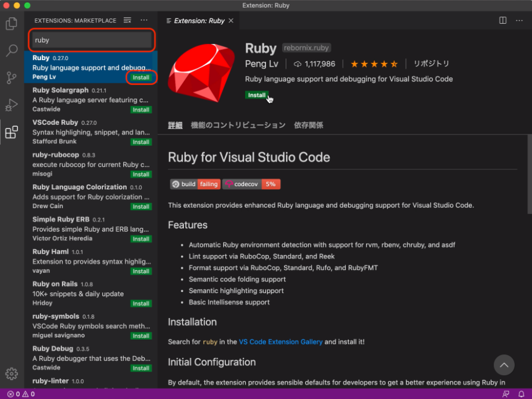Image resolution: width=532 pixels, height=399 pixels.
Task: Click the EXTENSIONS: MARKETPLACE panel title
Action: [x=75, y=21]
